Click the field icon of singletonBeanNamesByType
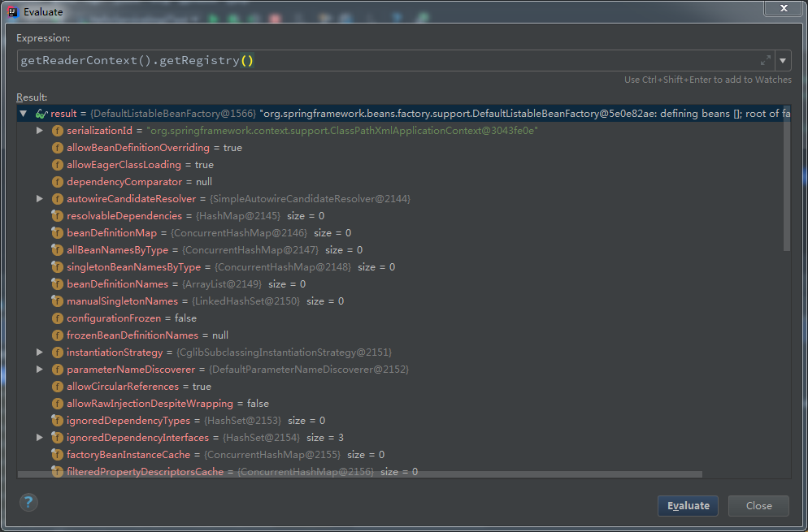The width and height of the screenshot is (808, 532). (57, 266)
